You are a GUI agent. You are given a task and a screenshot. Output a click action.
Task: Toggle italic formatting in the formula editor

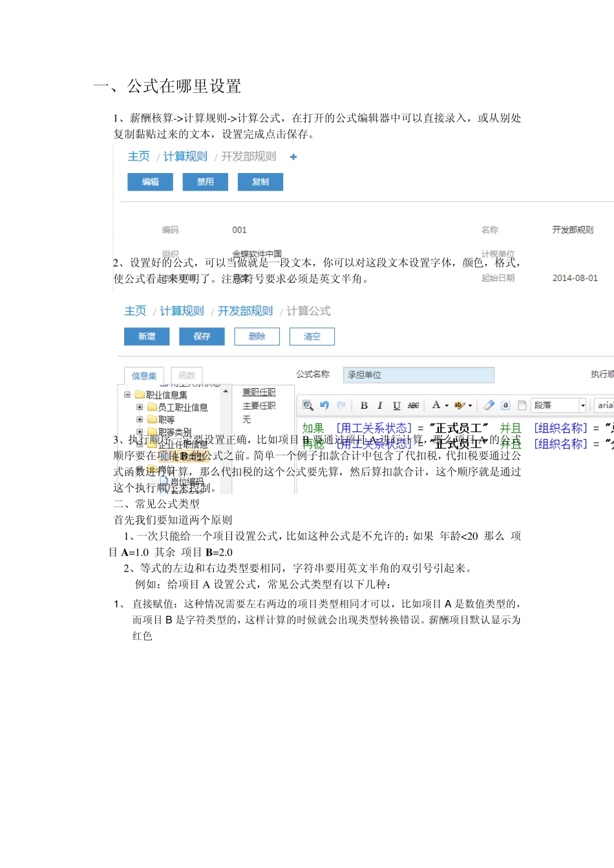[380, 406]
